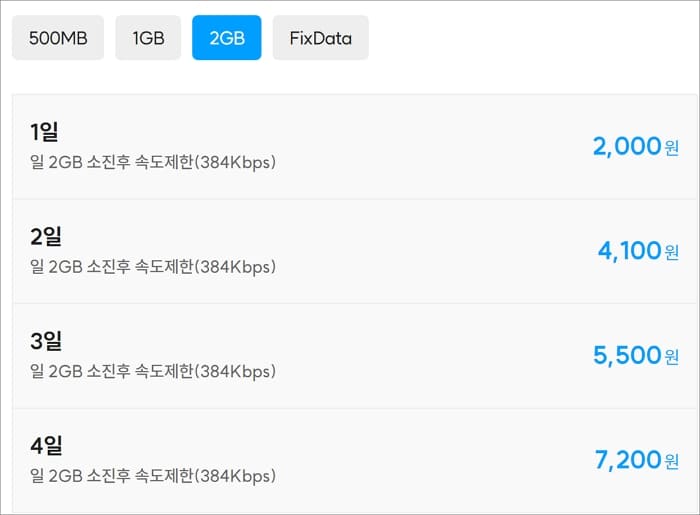Choose the 5,500원 price
Image resolution: width=700 pixels, height=515 pixels.
(x=636, y=355)
